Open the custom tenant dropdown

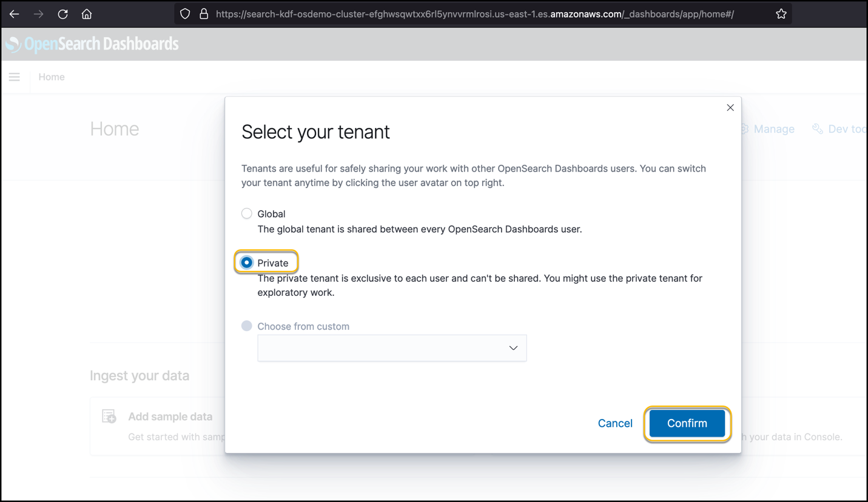(x=392, y=348)
